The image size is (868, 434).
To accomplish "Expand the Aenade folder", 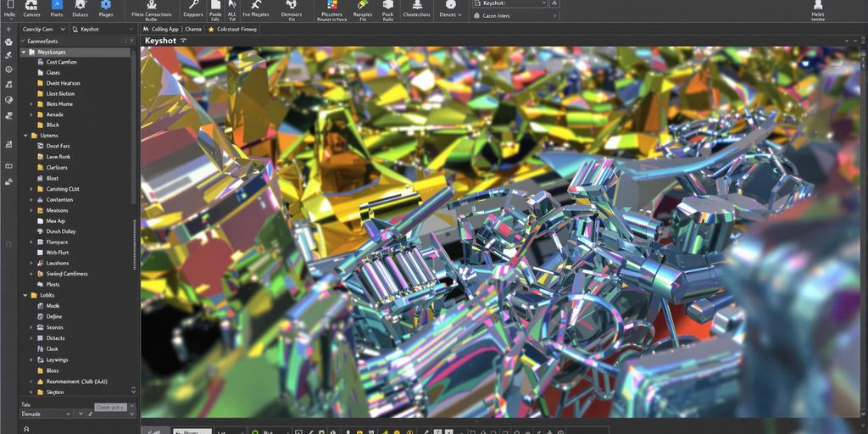I will click(31, 114).
